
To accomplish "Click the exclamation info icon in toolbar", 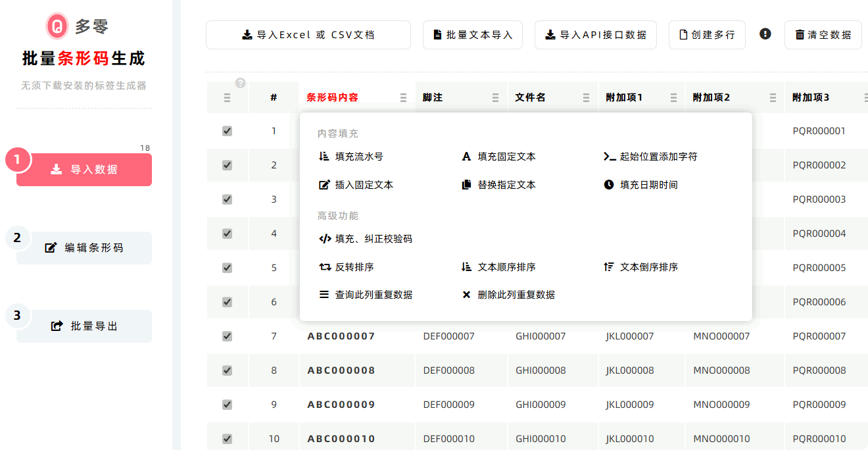I will [765, 34].
